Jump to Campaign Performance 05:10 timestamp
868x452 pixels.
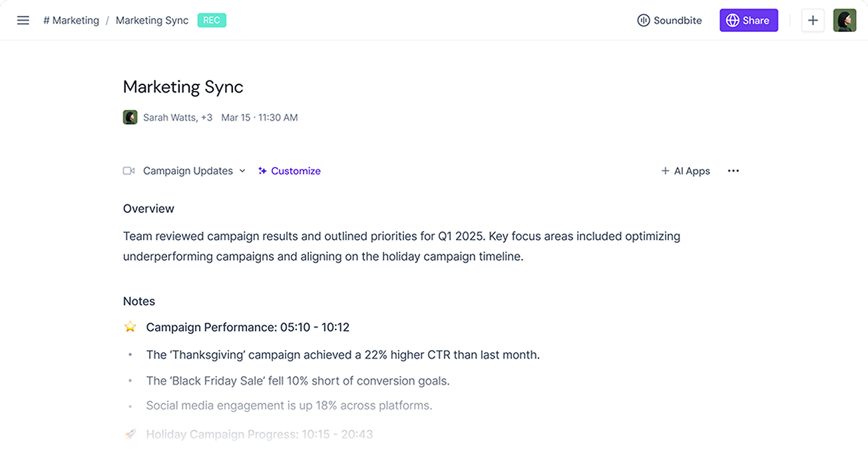[x=296, y=327]
